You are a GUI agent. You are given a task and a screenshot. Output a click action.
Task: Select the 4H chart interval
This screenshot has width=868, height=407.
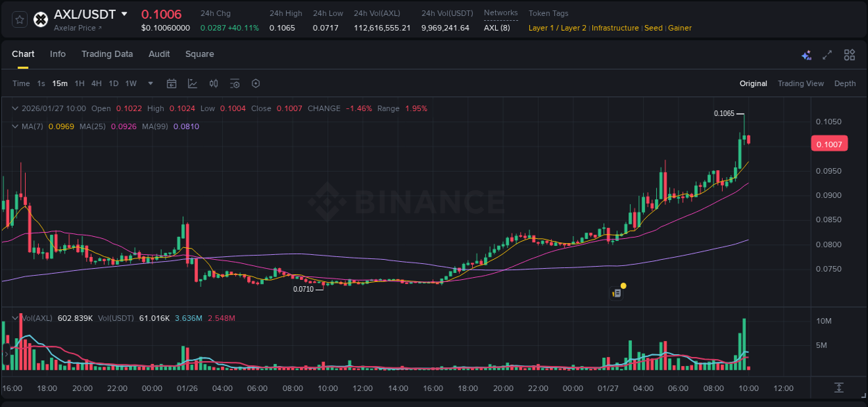97,83
